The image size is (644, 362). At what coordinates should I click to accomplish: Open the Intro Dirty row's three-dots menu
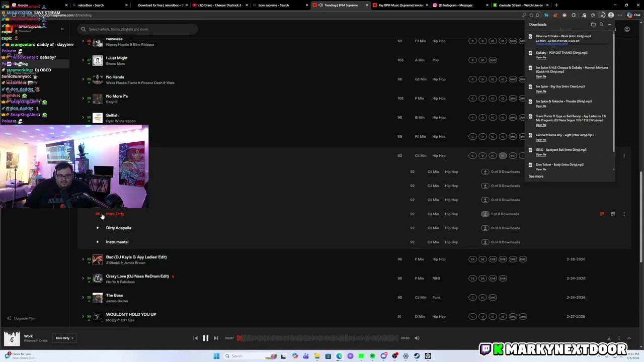624,214
